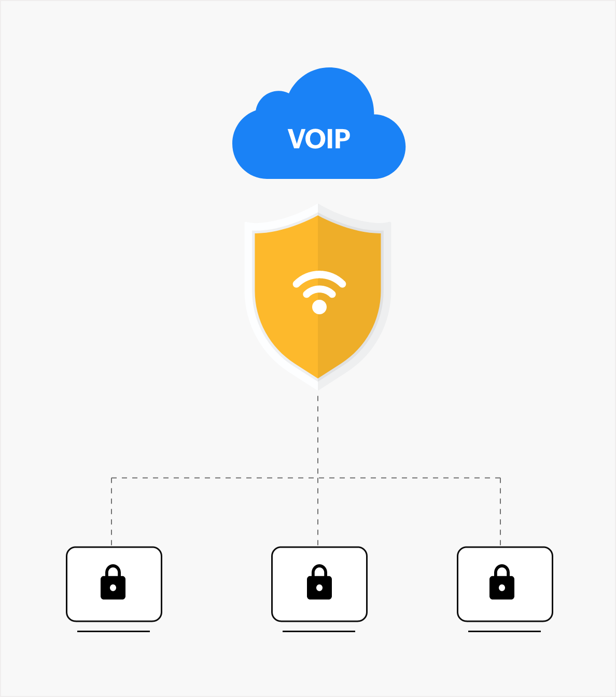Select the left locked computer screen

click(x=114, y=584)
